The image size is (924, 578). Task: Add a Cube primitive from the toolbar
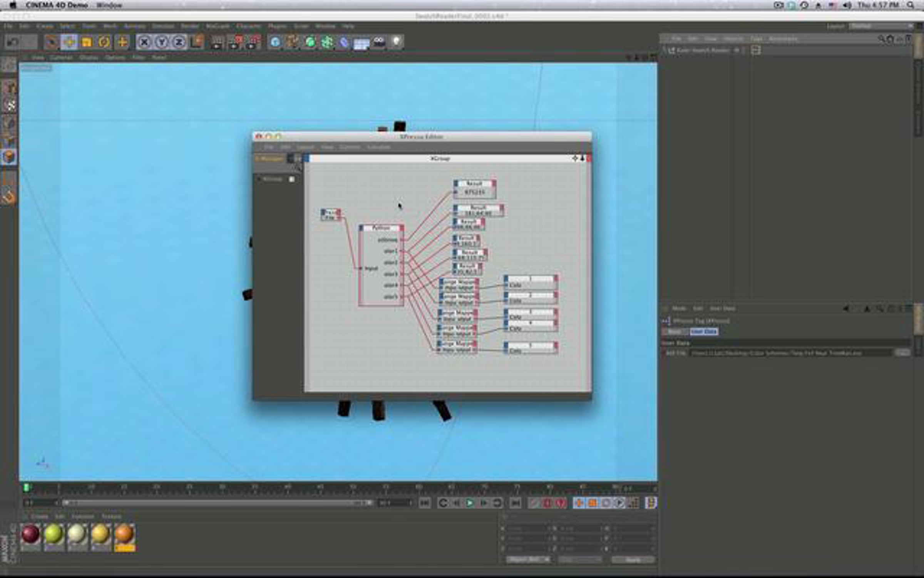point(275,42)
